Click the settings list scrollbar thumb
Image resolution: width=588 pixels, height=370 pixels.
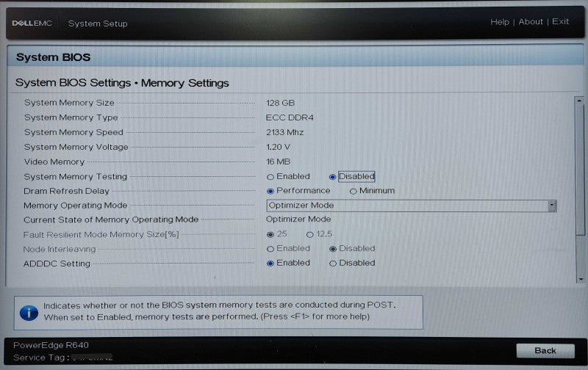tap(580, 170)
